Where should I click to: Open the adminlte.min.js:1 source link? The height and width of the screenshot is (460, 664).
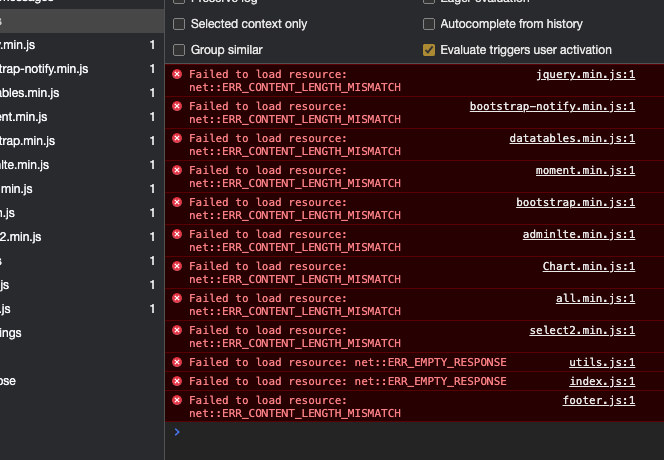coord(579,234)
